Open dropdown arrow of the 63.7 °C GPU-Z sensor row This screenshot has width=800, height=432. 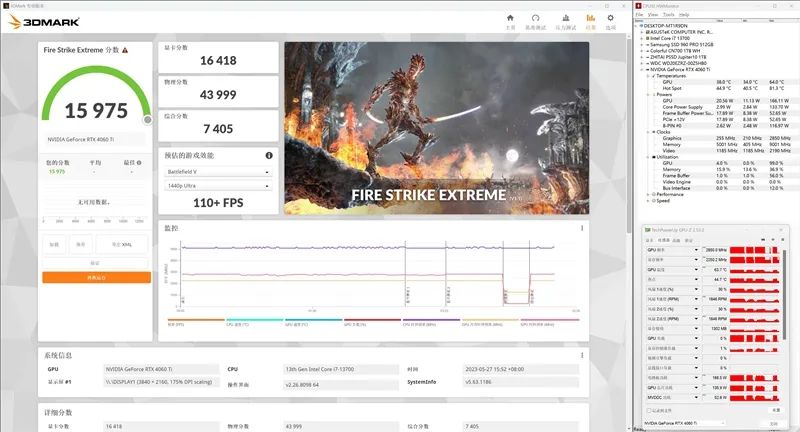696,269
